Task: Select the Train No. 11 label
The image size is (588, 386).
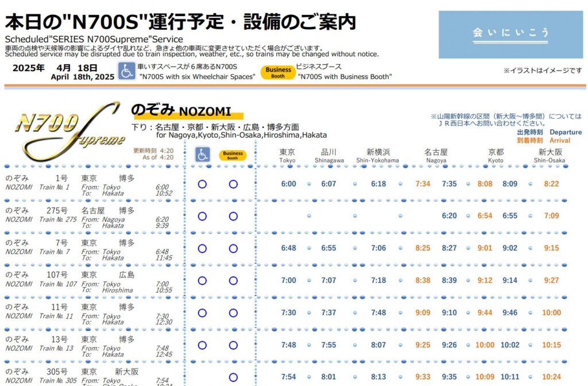Action: [56, 316]
